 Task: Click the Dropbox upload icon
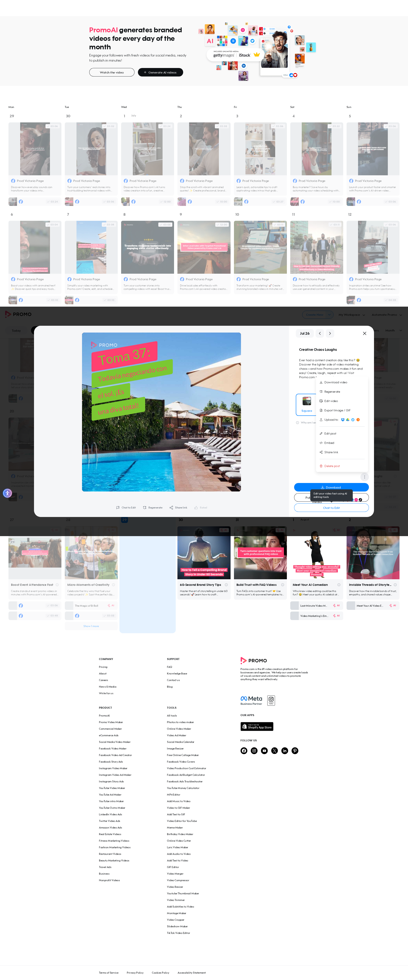tap(343, 420)
